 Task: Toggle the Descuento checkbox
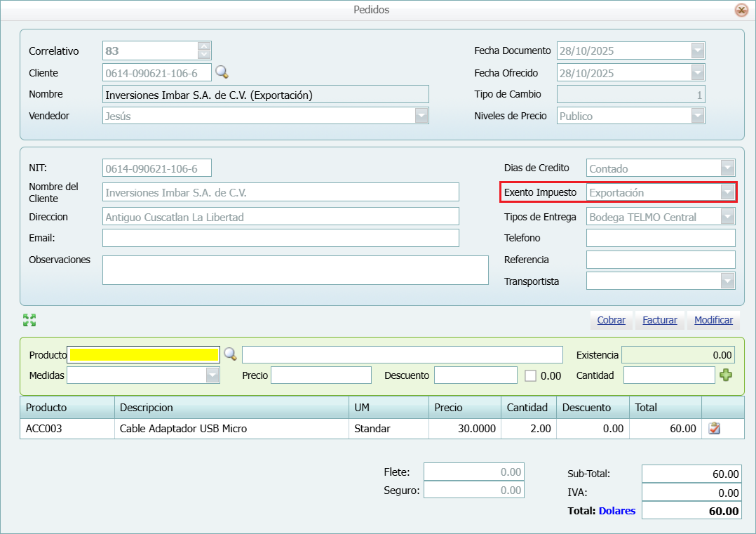coord(530,375)
